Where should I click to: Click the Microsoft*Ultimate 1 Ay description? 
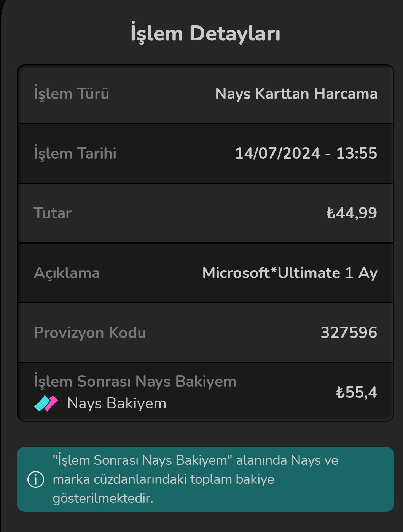pyautogui.click(x=290, y=273)
